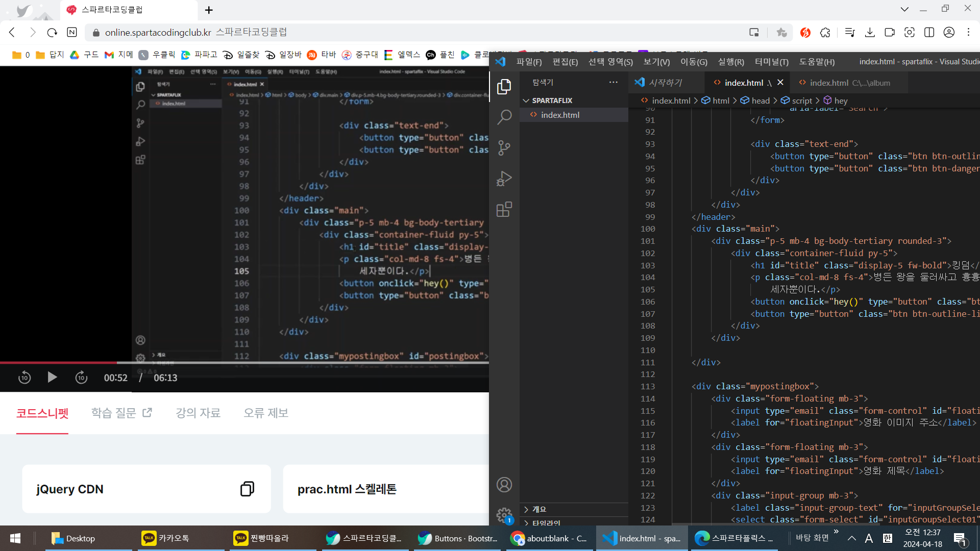
Task: Open the 파일(F) menu in VS Code
Action: 529,62
